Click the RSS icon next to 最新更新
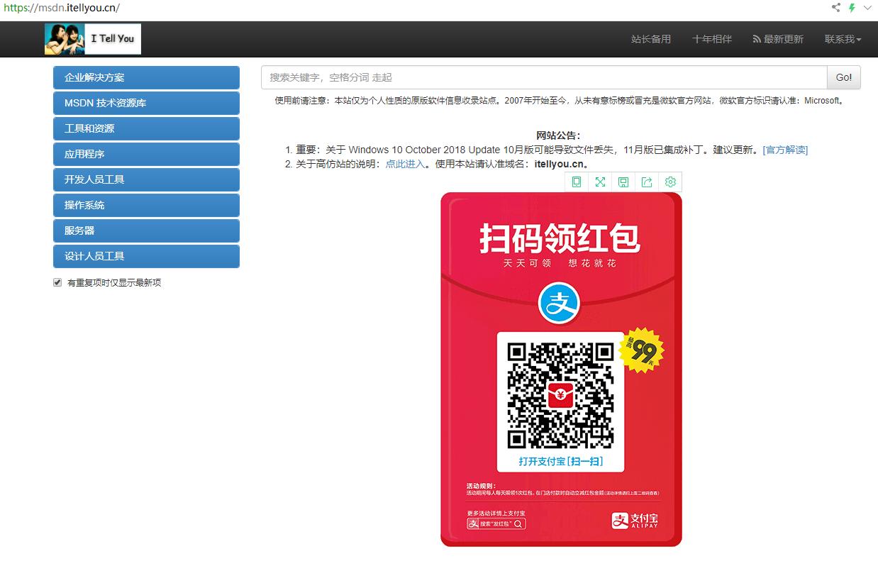 tap(757, 39)
